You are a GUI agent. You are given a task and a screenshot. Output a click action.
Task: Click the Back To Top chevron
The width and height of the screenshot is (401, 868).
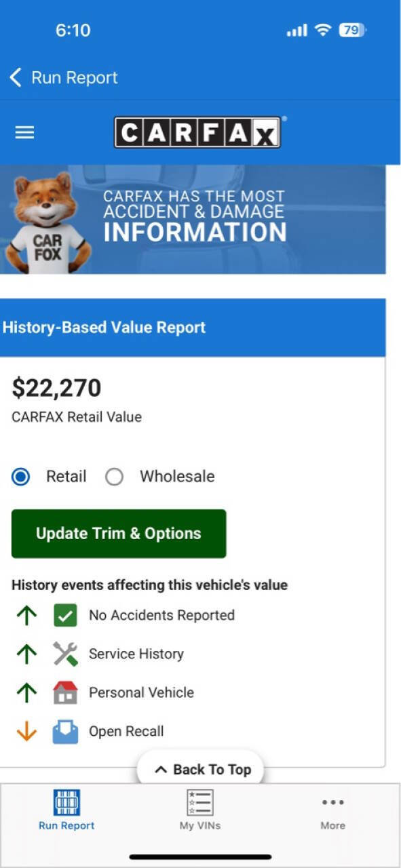(x=163, y=769)
